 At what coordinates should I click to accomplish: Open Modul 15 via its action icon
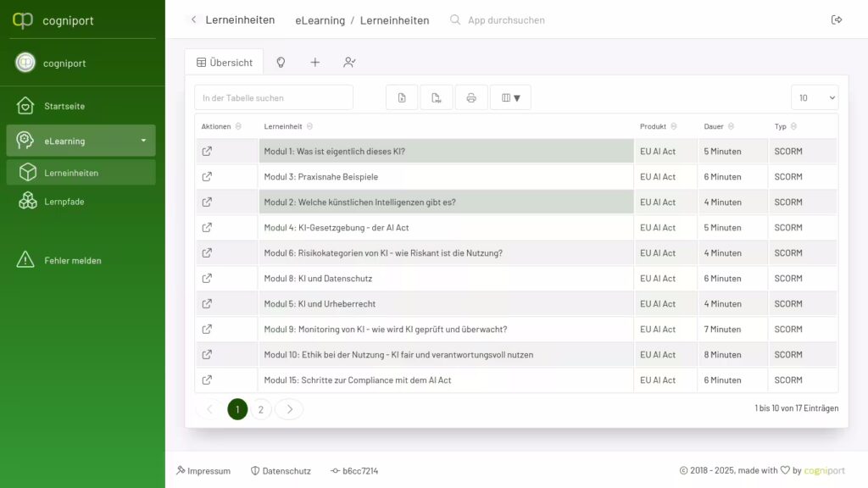[x=207, y=380]
